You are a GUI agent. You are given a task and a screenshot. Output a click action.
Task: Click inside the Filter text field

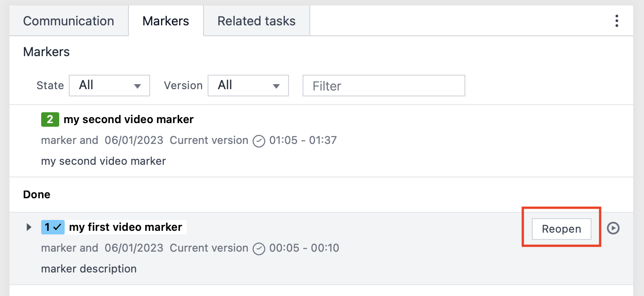pyautogui.click(x=384, y=86)
